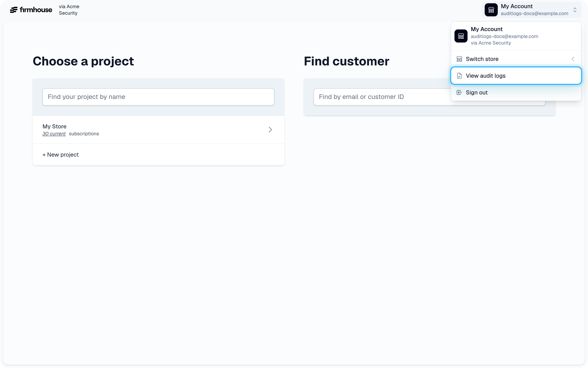Click the My Account name in dropdown panel

pyautogui.click(x=487, y=29)
